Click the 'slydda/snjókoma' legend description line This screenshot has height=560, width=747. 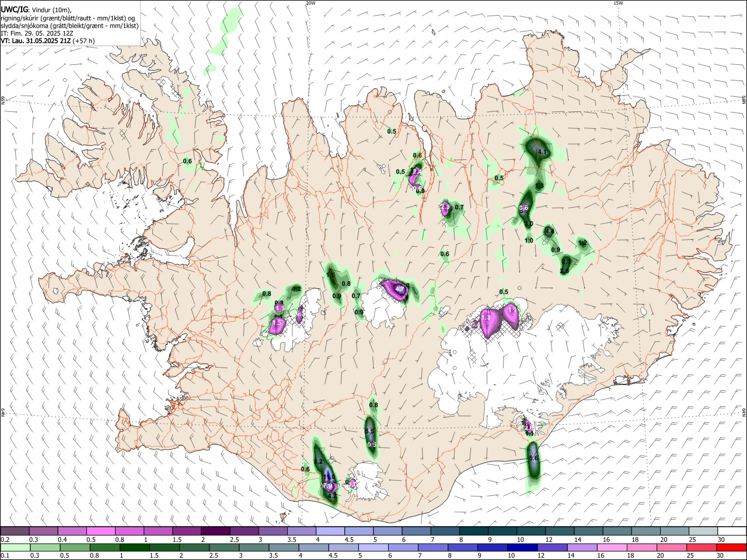pyautogui.click(x=69, y=26)
